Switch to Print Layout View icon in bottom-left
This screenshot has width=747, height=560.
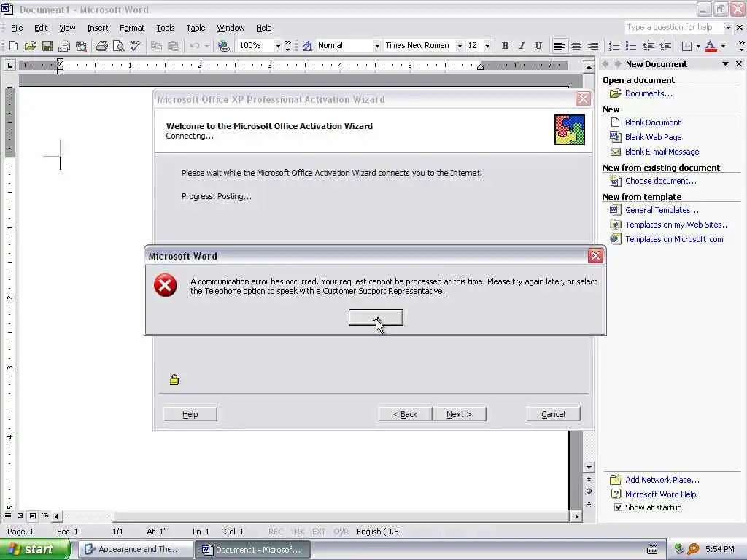click(32, 516)
